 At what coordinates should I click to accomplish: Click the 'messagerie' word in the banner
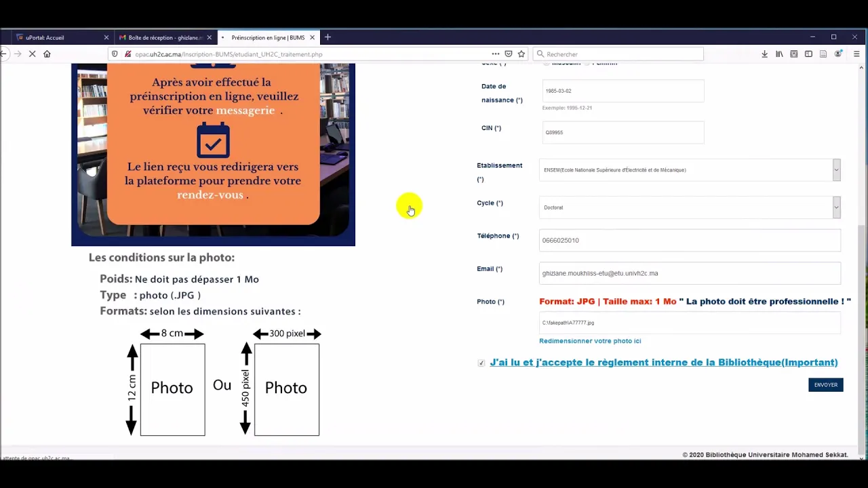point(245,110)
